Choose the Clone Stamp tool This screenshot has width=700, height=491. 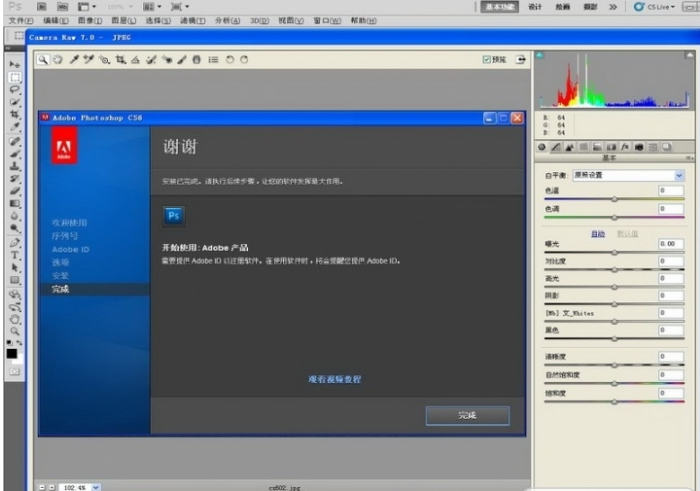tap(14, 166)
